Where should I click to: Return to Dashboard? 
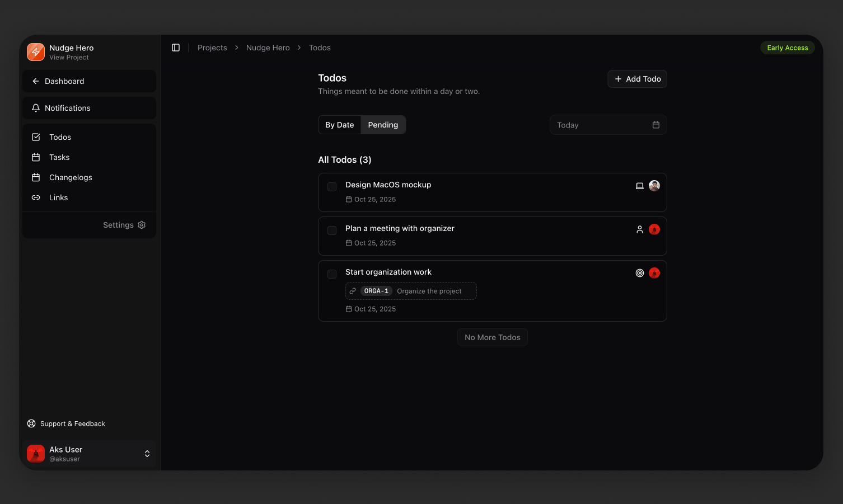(90, 81)
